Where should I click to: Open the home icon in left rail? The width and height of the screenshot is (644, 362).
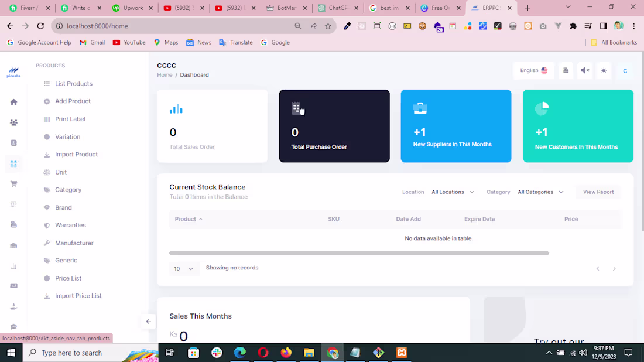pyautogui.click(x=13, y=102)
